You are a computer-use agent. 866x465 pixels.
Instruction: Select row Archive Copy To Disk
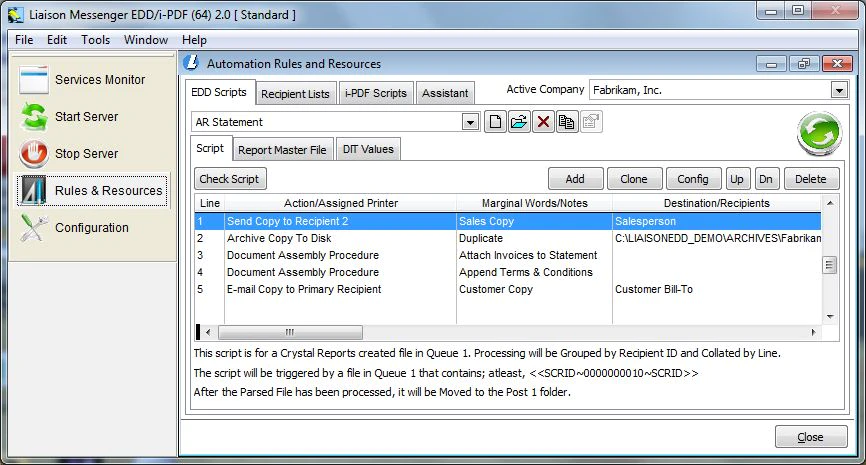click(508, 239)
